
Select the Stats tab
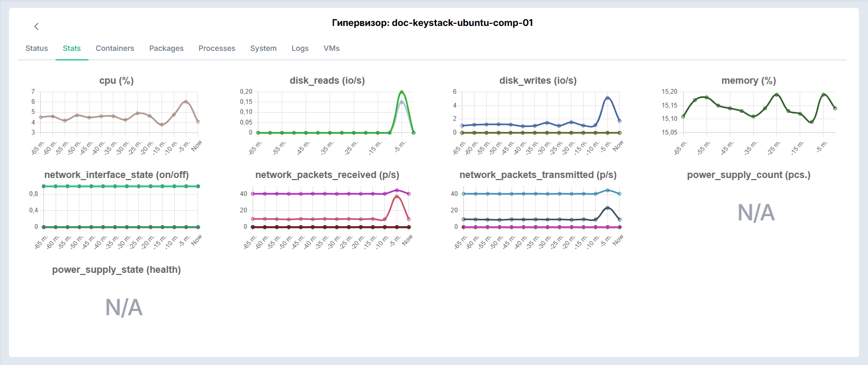pos(72,48)
